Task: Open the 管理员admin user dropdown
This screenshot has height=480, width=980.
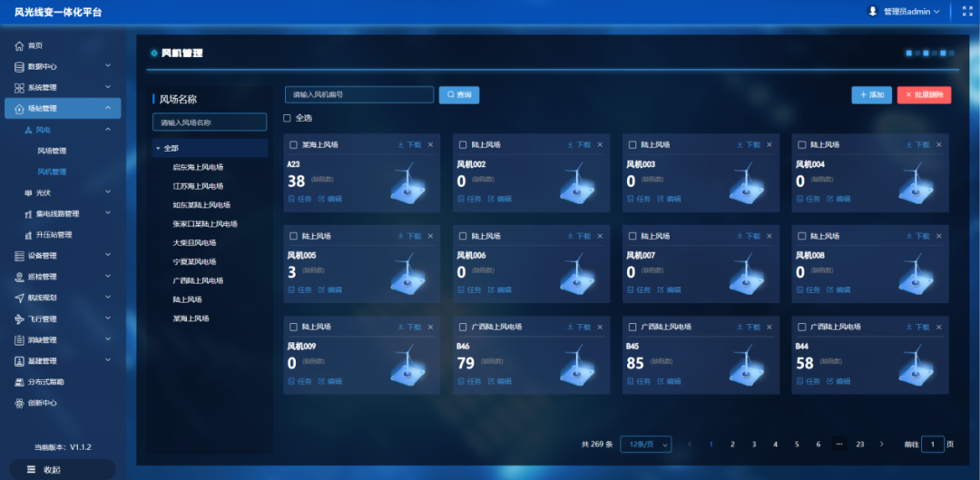Action: coord(910,12)
